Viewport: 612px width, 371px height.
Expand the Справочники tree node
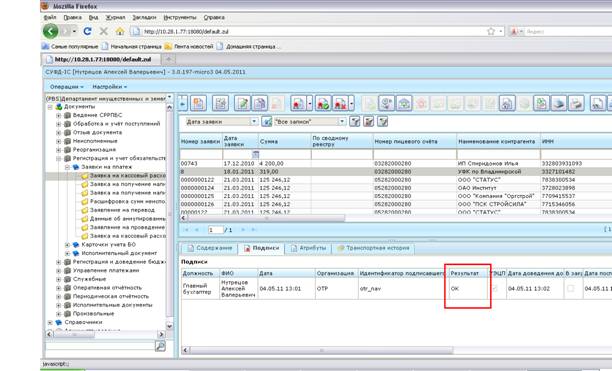click(50, 323)
